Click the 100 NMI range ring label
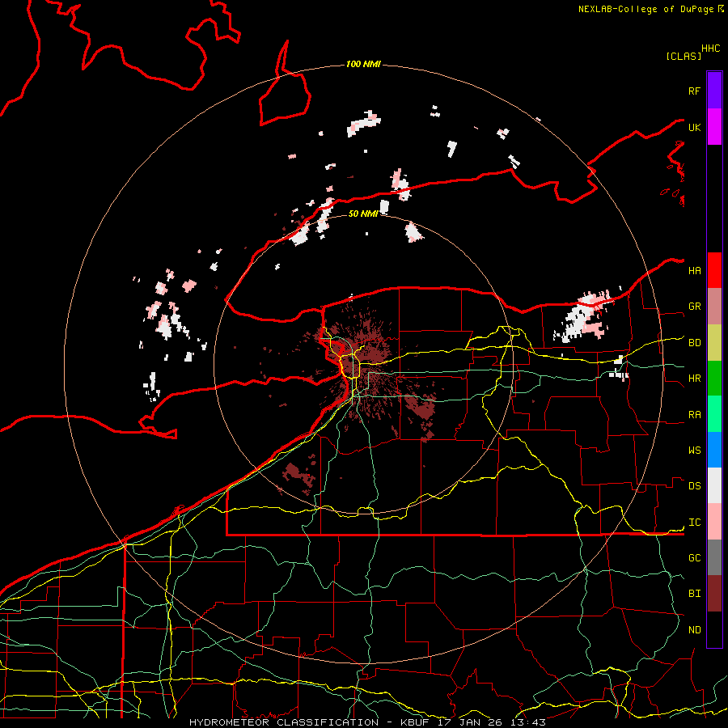 (x=363, y=64)
